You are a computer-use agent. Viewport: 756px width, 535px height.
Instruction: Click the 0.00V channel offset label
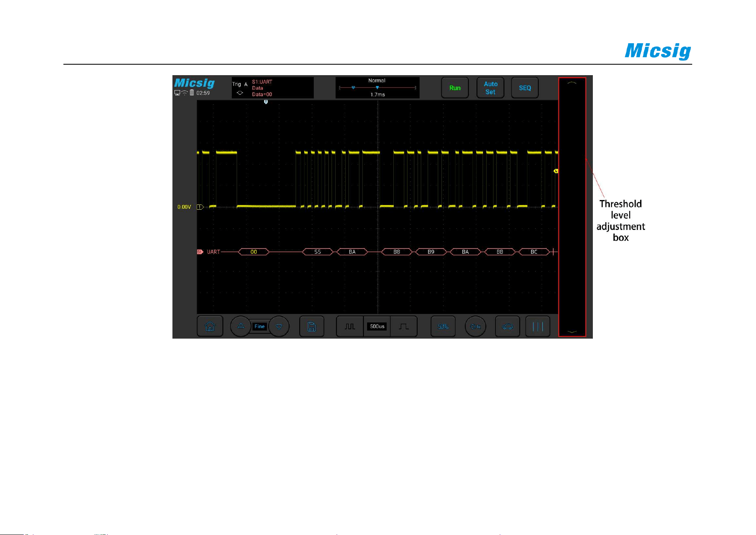pos(184,207)
